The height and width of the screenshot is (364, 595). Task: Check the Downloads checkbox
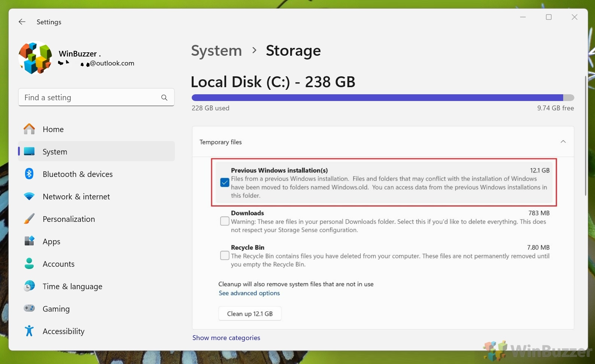225,221
